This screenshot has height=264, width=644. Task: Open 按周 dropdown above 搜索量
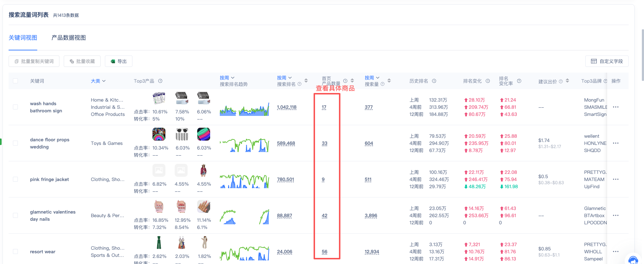(372, 78)
